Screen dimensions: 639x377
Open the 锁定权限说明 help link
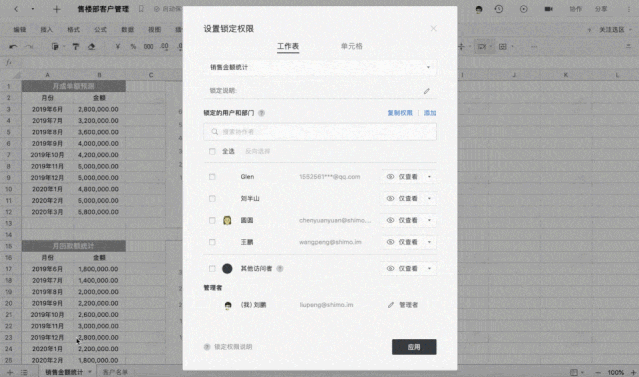click(x=233, y=347)
